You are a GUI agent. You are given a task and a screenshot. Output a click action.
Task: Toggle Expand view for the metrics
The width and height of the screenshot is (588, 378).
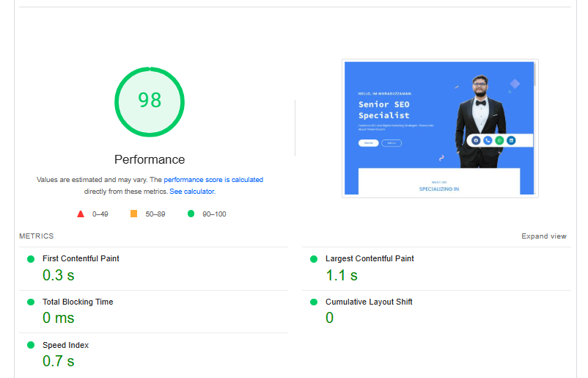click(543, 236)
